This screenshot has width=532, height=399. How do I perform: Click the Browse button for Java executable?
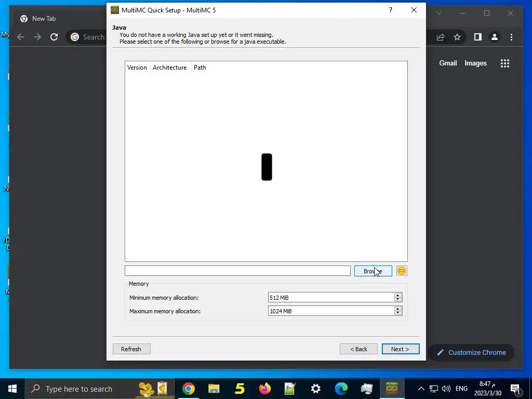pos(373,271)
